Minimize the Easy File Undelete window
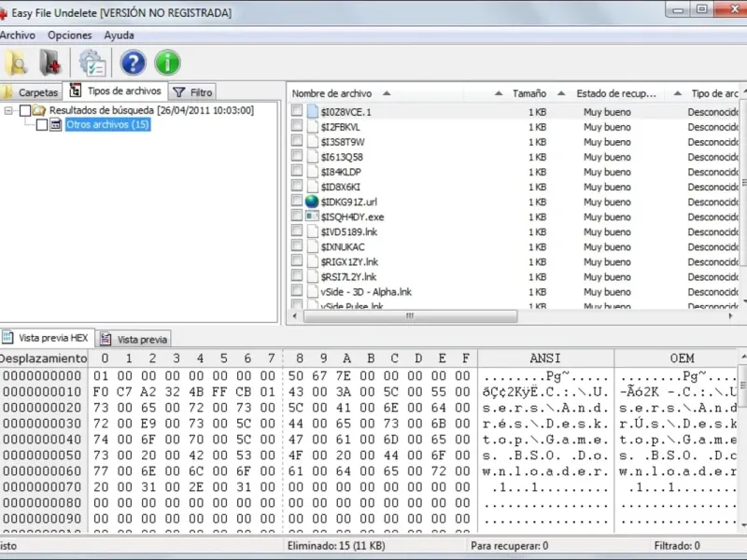 click(678, 9)
